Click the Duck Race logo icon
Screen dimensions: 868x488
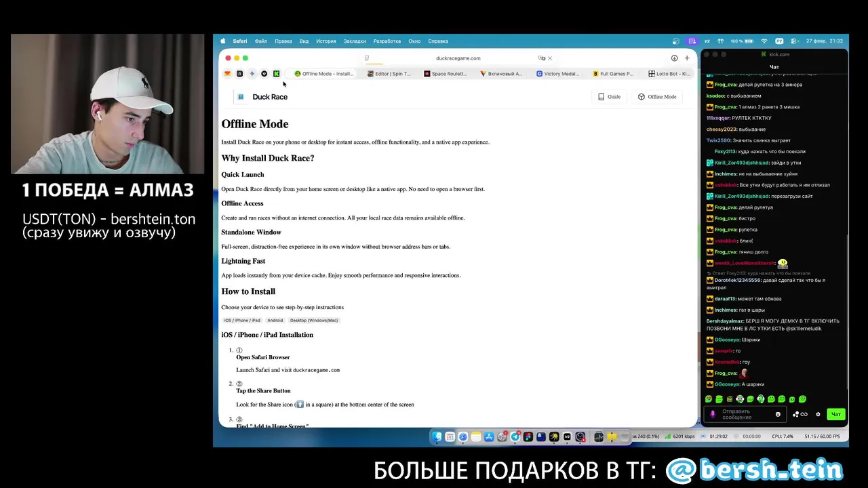click(240, 97)
